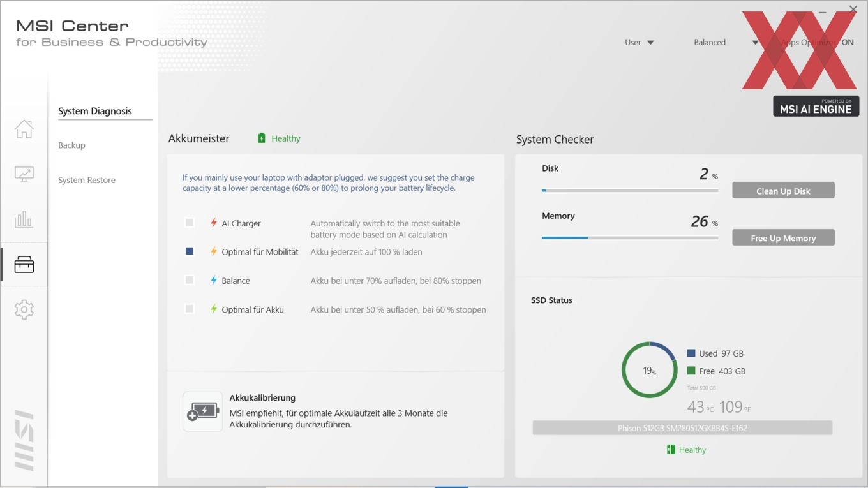Click the Disk usage progress bar

click(630, 190)
